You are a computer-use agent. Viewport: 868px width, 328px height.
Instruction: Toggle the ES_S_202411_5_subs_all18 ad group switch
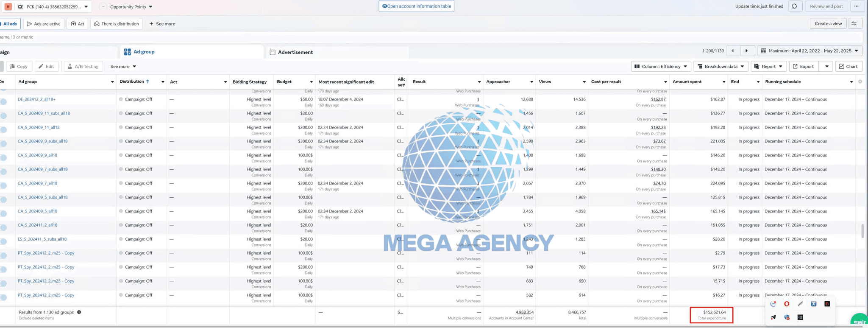(3, 241)
